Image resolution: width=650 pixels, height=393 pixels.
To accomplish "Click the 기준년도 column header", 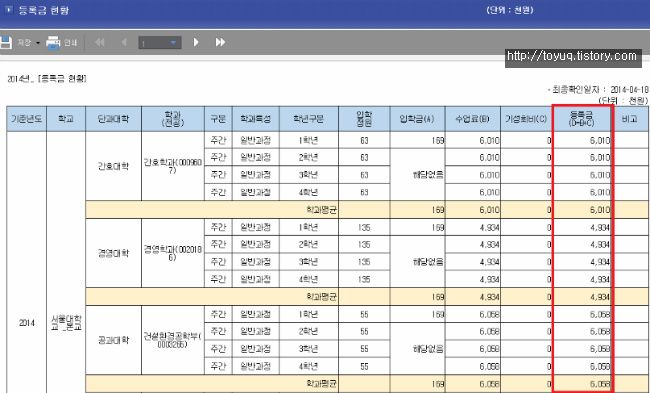I will tap(27, 119).
